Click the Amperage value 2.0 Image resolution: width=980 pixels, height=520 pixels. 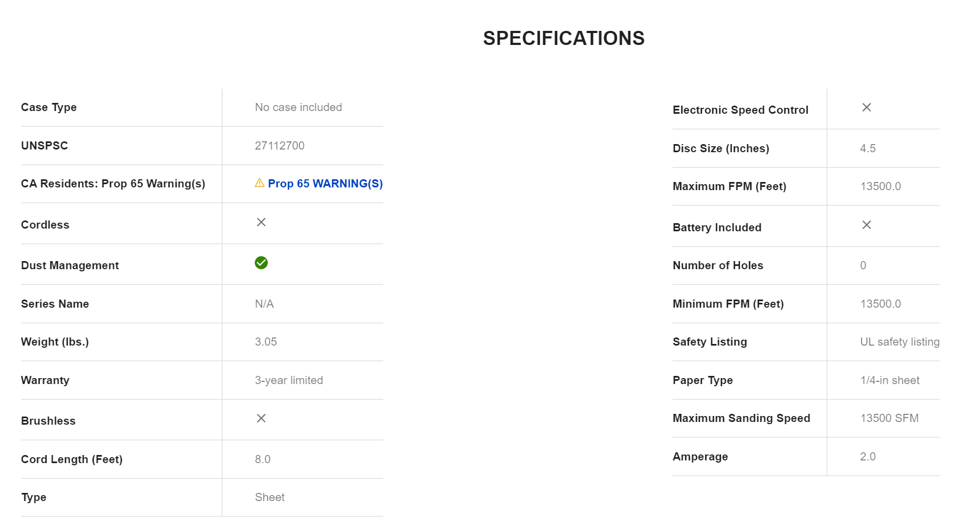[x=868, y=457]
